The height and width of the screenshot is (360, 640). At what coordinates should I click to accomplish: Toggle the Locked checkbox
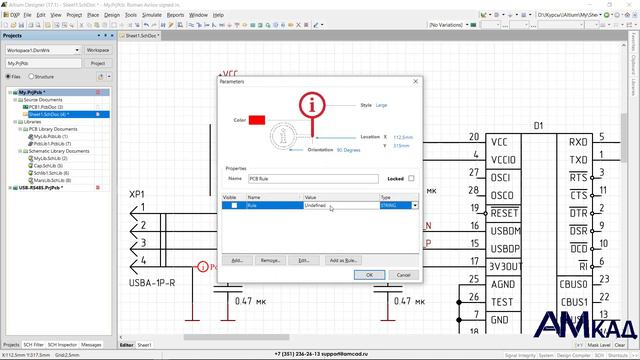(x=411, y=178)
